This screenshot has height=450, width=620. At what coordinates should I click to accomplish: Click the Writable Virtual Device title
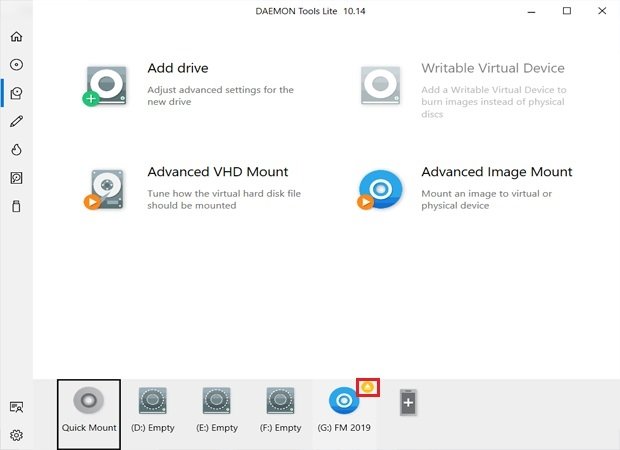pyautogui.click(x=493, y=68)
